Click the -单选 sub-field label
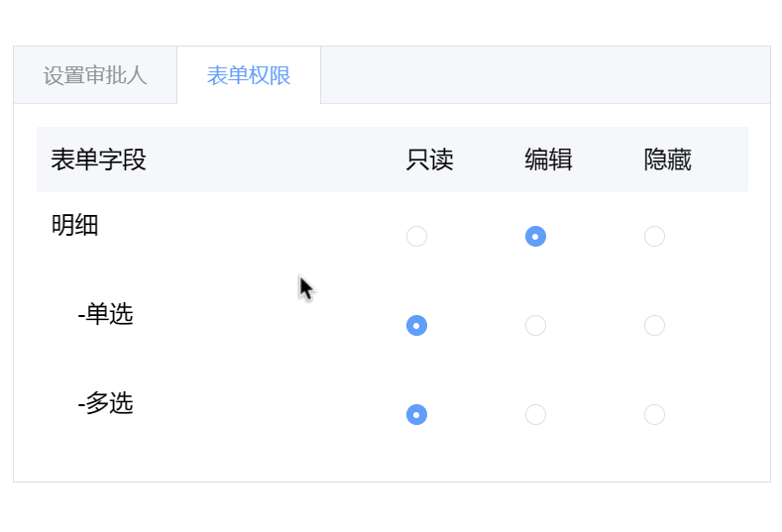 pyautogui.click(x=105, y=314)
